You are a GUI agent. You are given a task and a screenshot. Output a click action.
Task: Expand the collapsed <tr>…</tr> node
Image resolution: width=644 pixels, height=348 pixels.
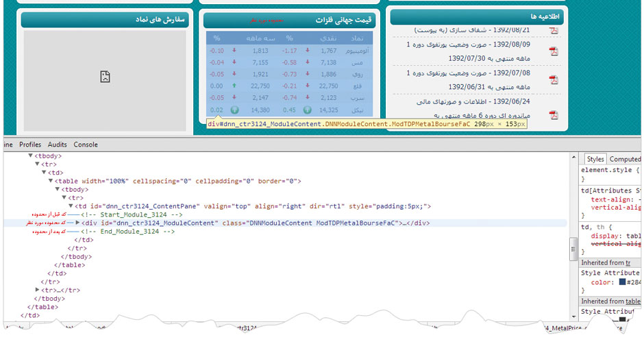coord(38,290)
